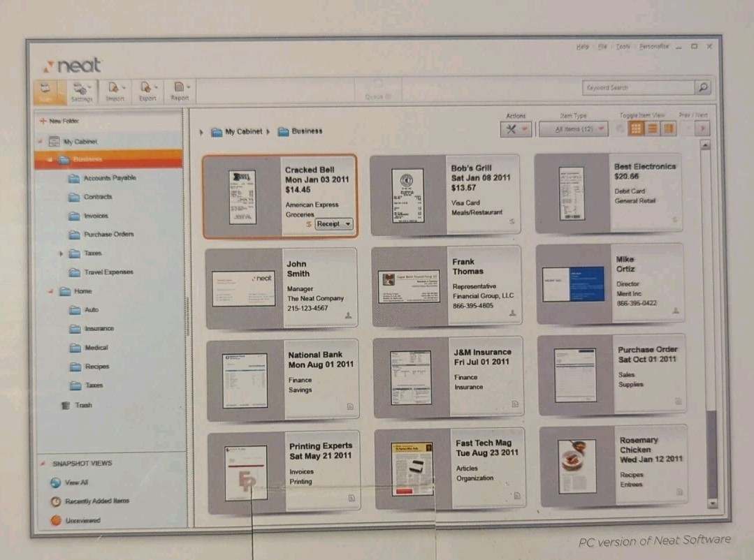Screen dimensions: 754x560
Task: Switch to grid thumbnail item view
Action: (636, 128)
